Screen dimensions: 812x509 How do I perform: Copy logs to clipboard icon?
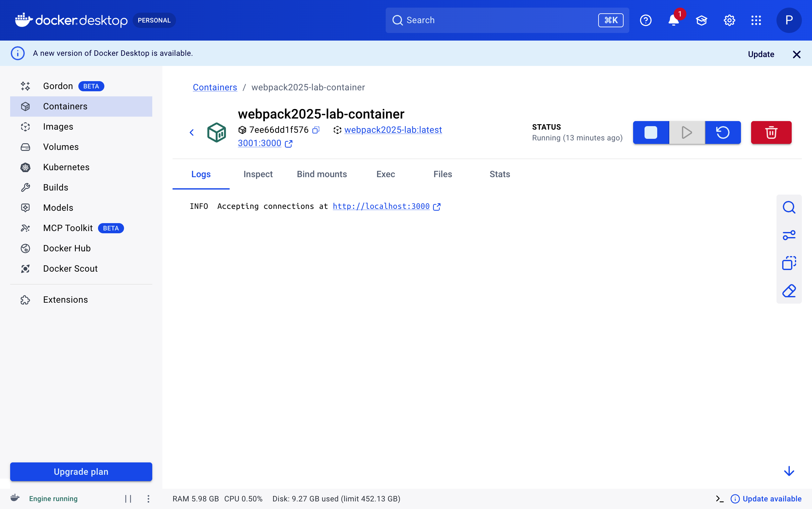tap(789, 263)
